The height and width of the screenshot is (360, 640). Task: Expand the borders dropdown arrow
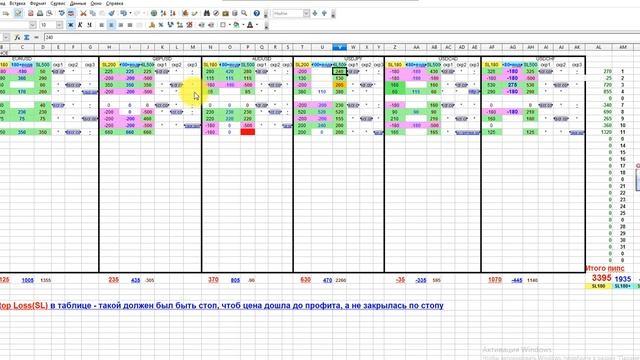(x=230, y=25)
